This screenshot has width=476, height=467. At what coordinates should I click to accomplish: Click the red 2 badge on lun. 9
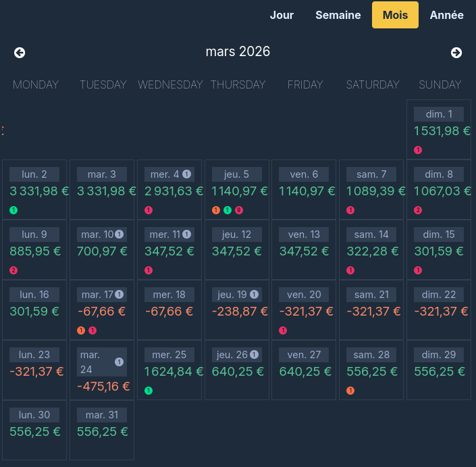(x=14, y=270)
